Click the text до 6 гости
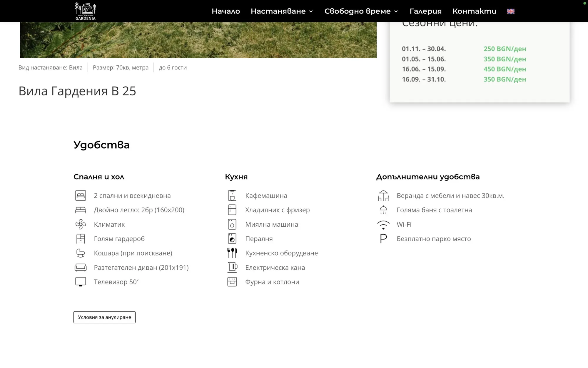The height and width of the screenshot is (368, 588). pos(173,67)
